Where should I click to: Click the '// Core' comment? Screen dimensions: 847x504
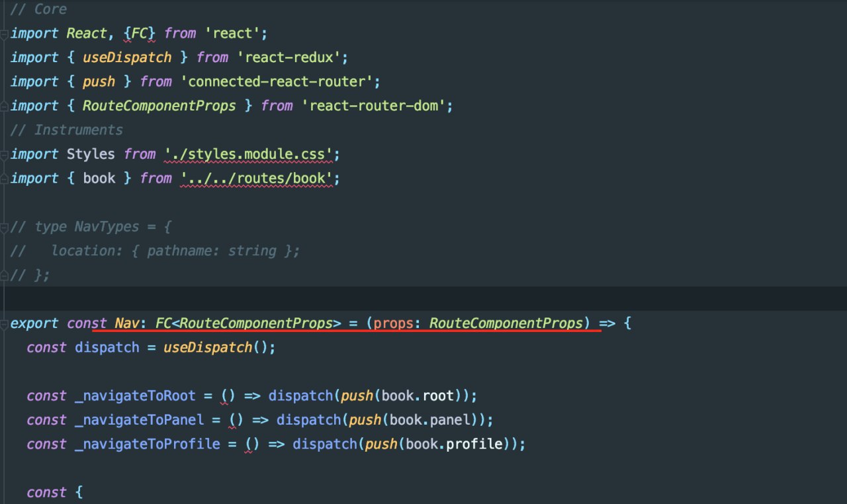click(x=38, y=9)
